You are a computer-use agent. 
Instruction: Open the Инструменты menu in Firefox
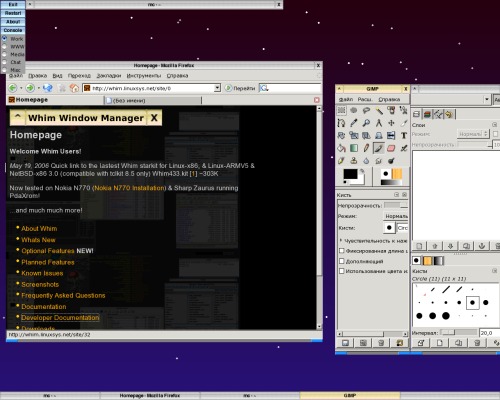(144, 76)
